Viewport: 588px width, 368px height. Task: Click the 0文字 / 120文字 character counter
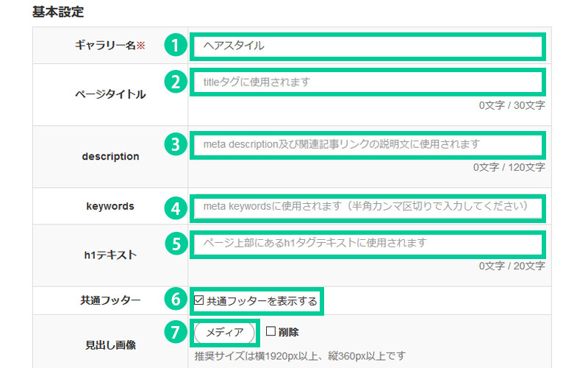point(509,167)
